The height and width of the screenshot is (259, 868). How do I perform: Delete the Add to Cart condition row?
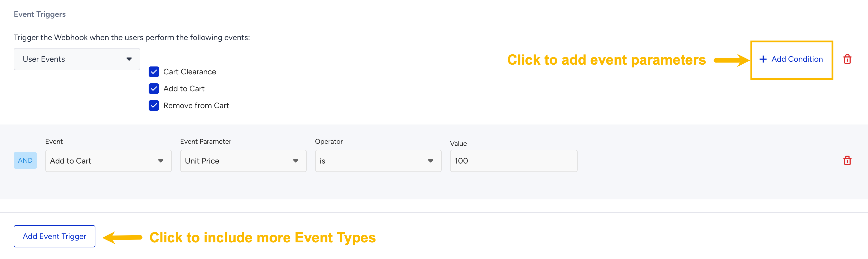pos(847,161)
